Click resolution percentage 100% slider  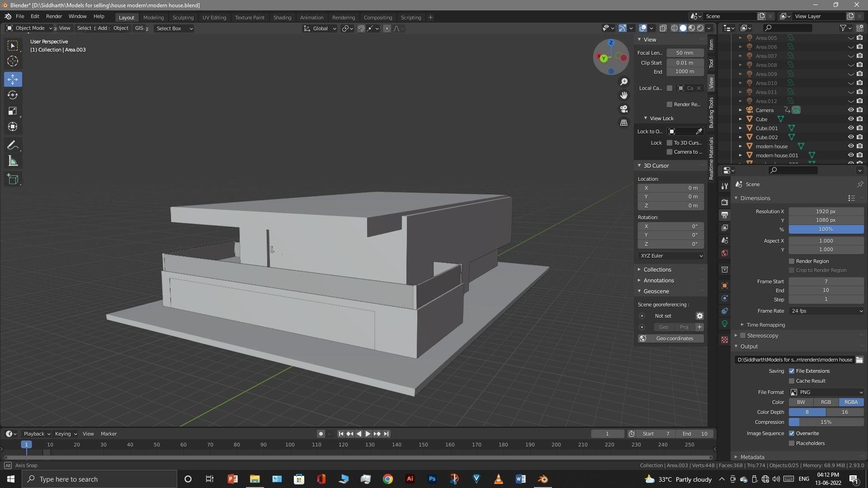pos(826,229)
